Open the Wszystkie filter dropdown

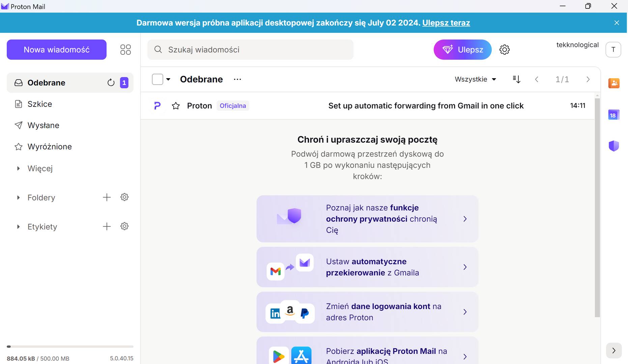pos(476,79)
